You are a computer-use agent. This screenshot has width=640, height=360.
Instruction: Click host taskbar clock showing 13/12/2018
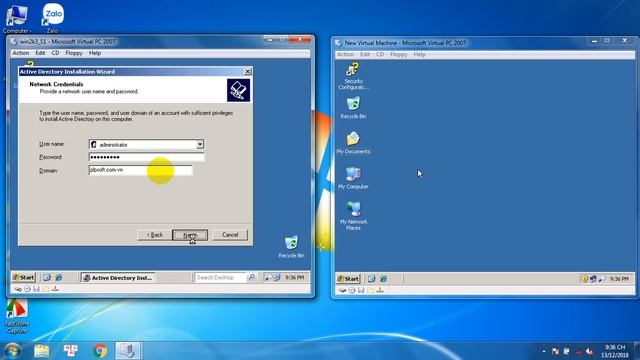coord(615,351)
